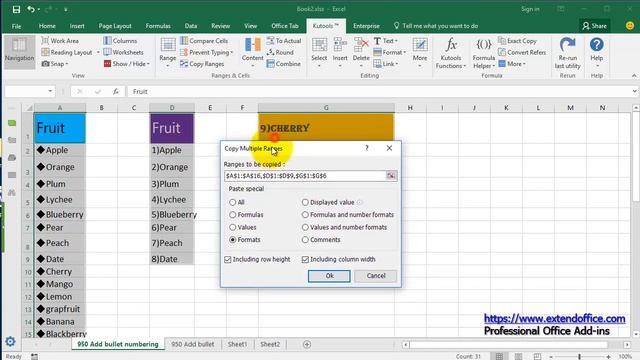The height and width of the screenshot is (360, 640).
Task: Open the Columns visibility tool
Action: (120, 40)
